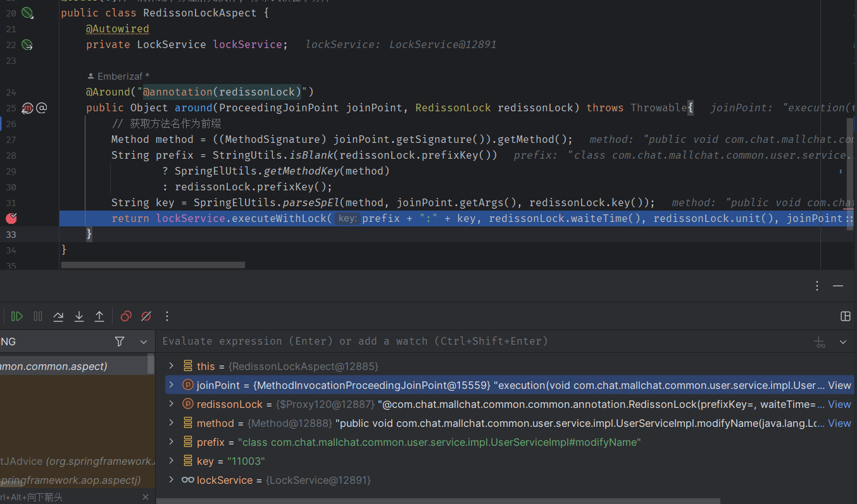Click the @Autowired annotation on line 21
Image resolution: width=857 pixels, height=504 pixels.
point(118,28)
